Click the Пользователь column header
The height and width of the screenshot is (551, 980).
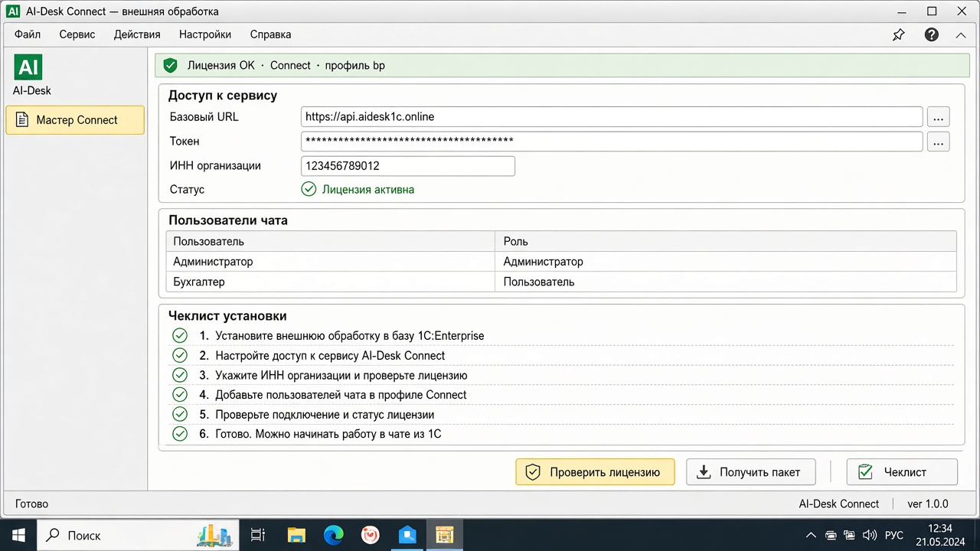331,241
